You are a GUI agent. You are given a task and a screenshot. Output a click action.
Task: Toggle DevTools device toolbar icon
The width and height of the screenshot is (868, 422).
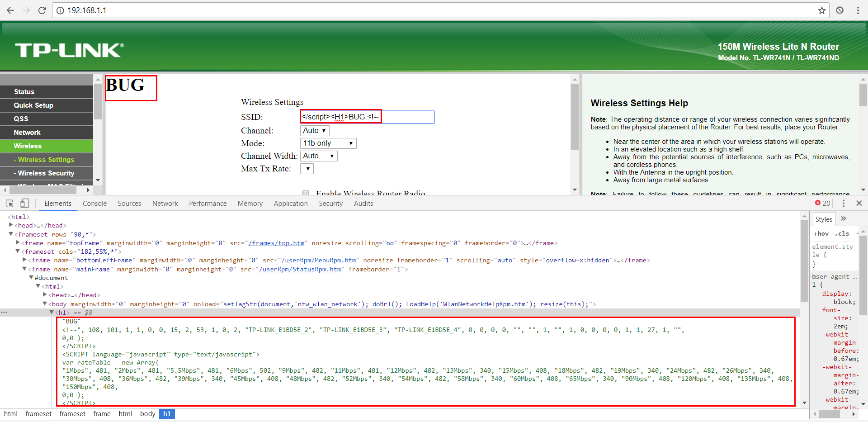pyautogui.click(x=24, y=204)
